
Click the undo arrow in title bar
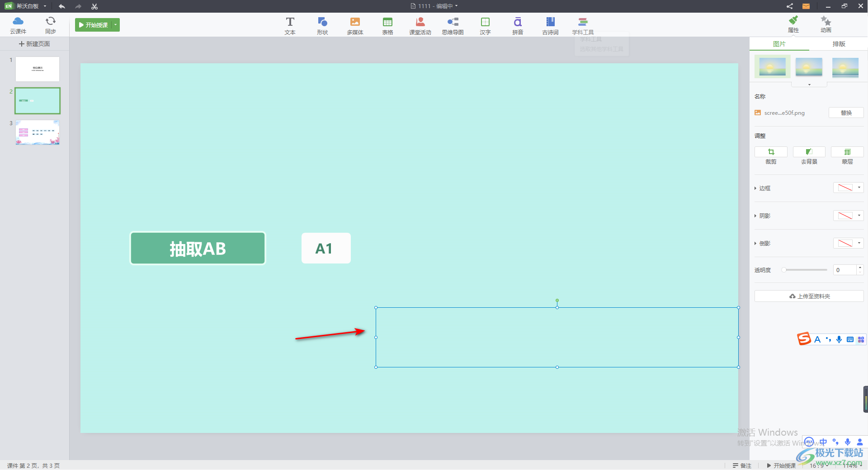coord(62,6)
